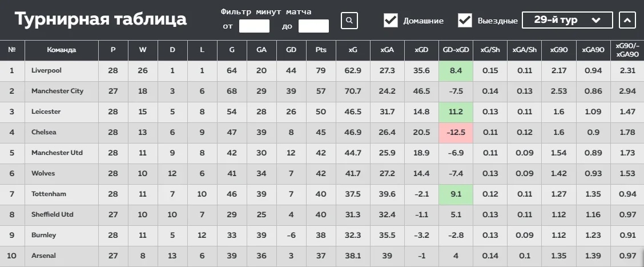This screenshot has height=267, width=644.
Task: Click Leicester's green 11.2 highlighted cell
Action: 456,111
